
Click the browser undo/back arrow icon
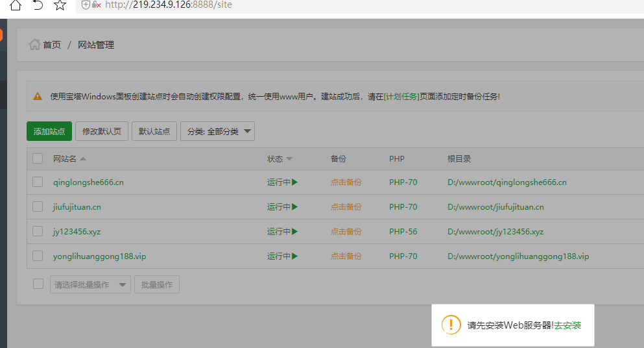pyautogui.click(x=38, y=5)
